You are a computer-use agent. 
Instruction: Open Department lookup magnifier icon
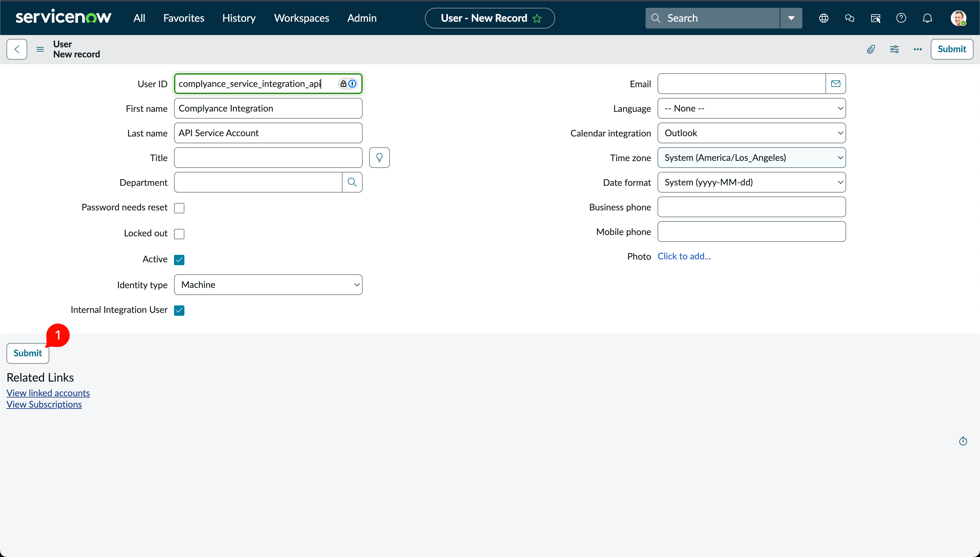coord(352,182)
